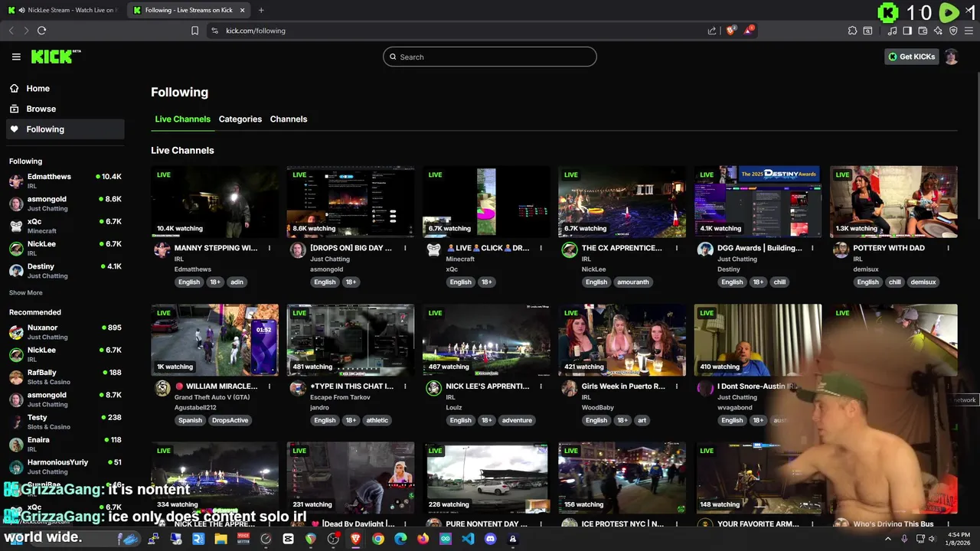Image resolution: width=980 pixels, height=551 pixels.
Task: Open options for DROPS ON BIG DAY stream
Action: pos(405,248)
